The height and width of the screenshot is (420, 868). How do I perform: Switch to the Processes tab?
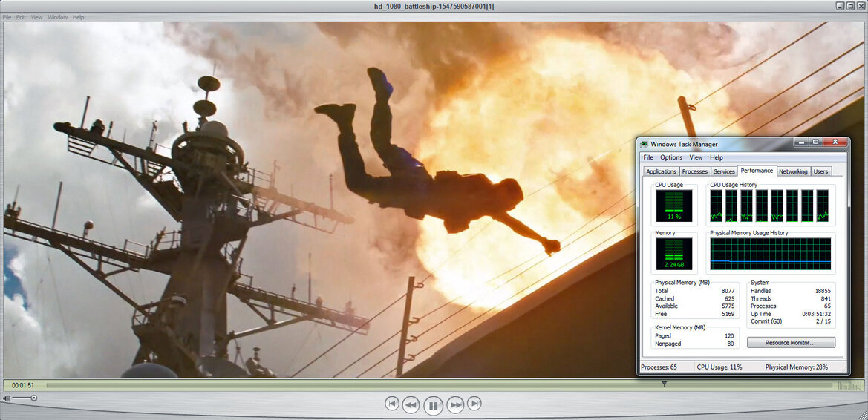click(695, 171)
